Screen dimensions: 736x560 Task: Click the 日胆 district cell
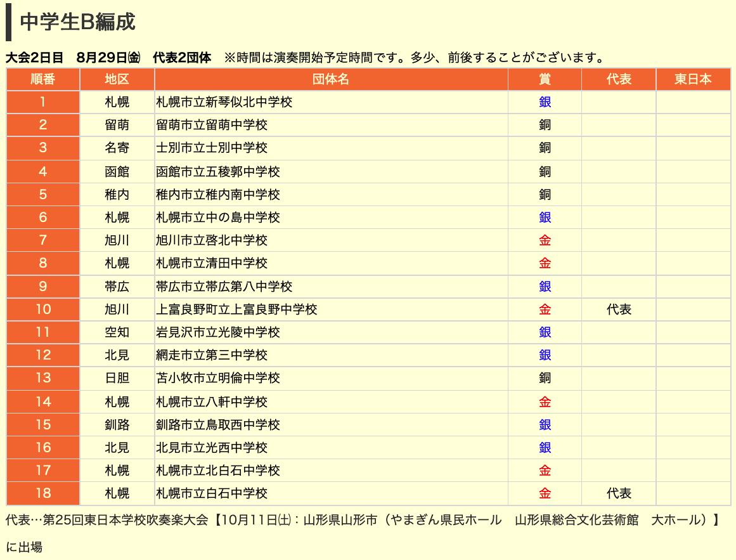(117, 378)
